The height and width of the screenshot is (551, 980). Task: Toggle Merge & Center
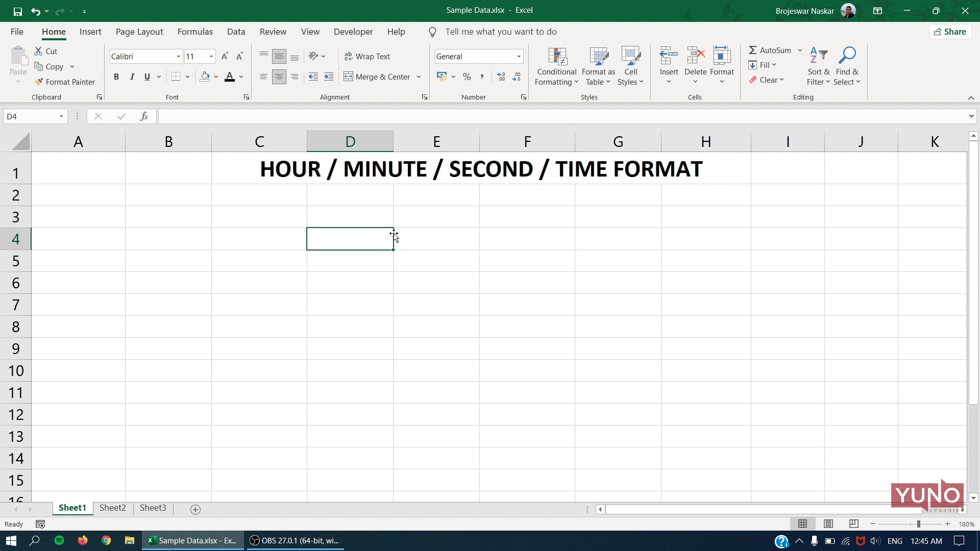(377, 77)
